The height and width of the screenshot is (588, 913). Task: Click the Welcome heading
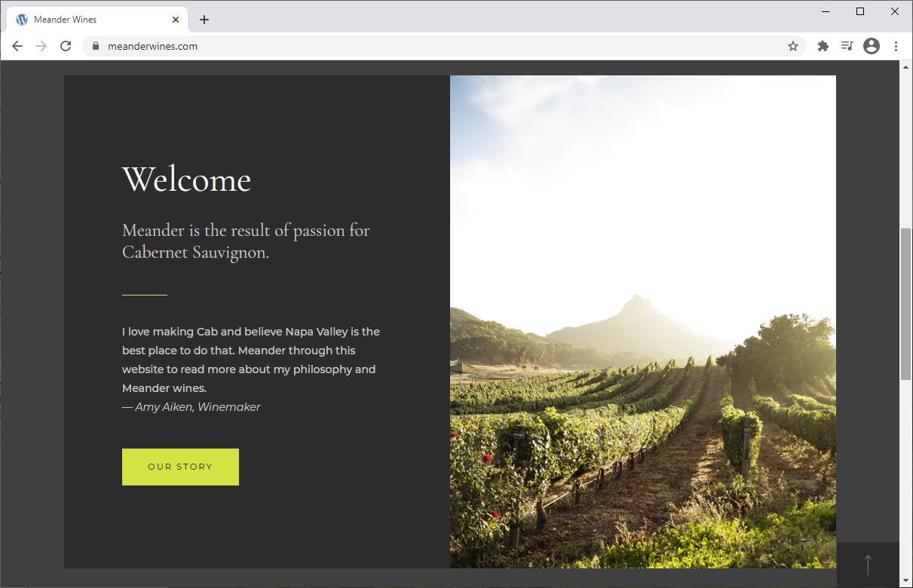click(186, 179)
